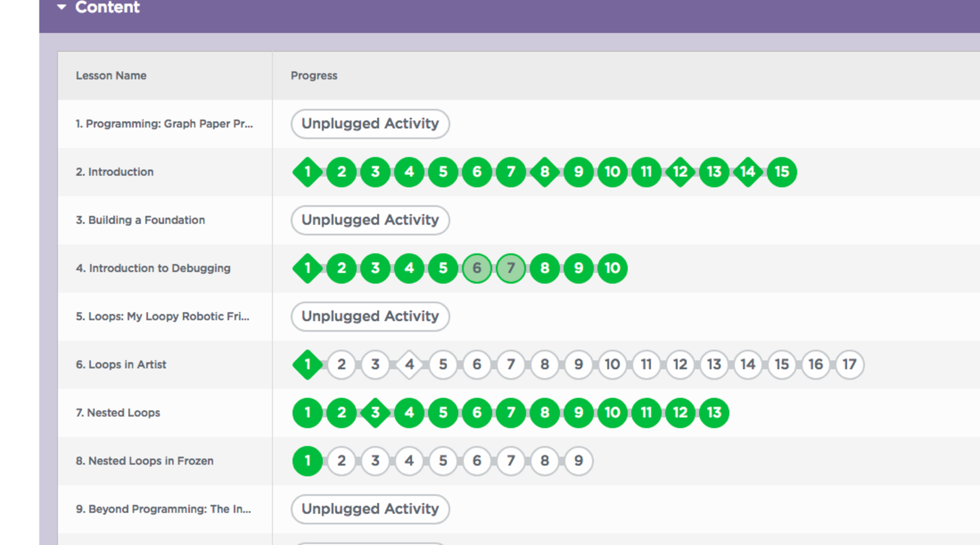The width and height of the screenshot is (980, 545).
Task: Open faded puzzle 7 in Introduction to Debugging
Action: (x=511, y=268)
